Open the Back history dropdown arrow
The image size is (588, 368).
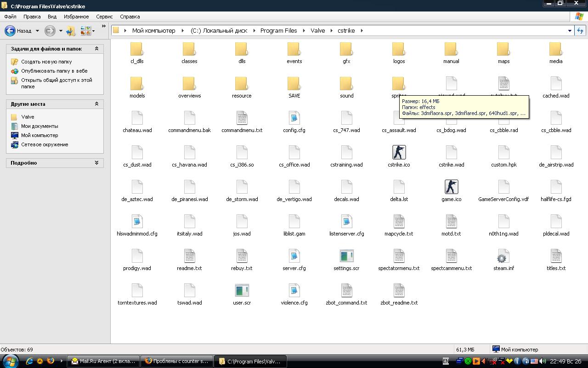tap(37, 31)
